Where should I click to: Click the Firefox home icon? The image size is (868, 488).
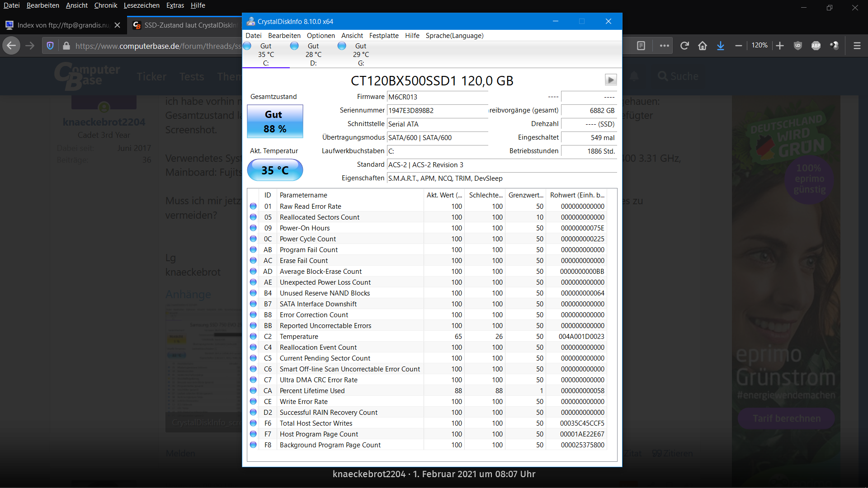pos(703,46)
